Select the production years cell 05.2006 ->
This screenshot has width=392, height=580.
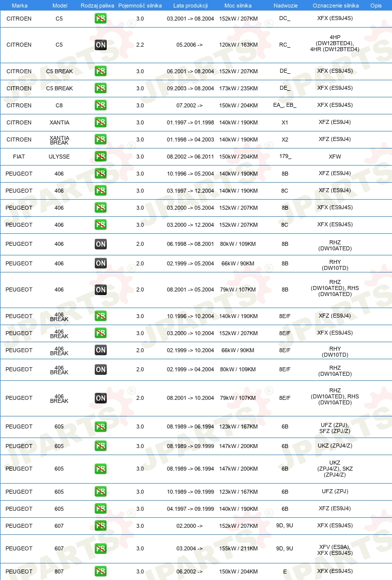pos(189,45)
